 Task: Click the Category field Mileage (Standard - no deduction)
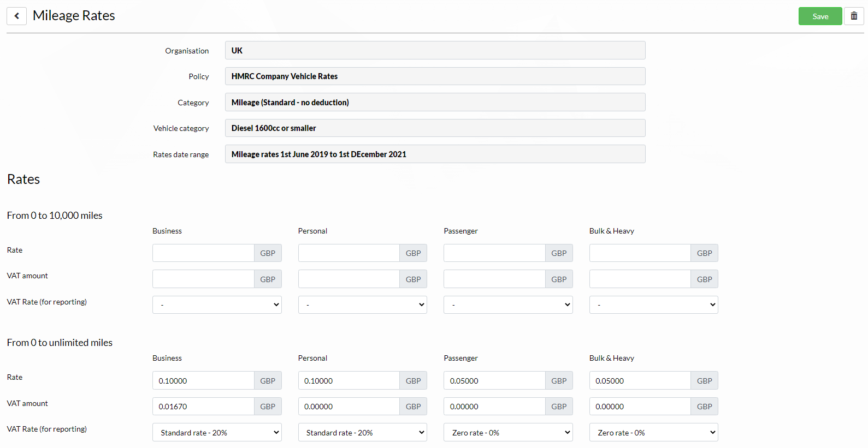point(435,102)
